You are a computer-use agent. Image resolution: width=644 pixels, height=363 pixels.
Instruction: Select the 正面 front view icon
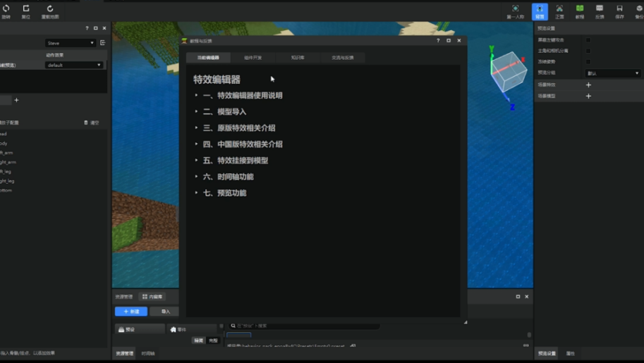559,11
